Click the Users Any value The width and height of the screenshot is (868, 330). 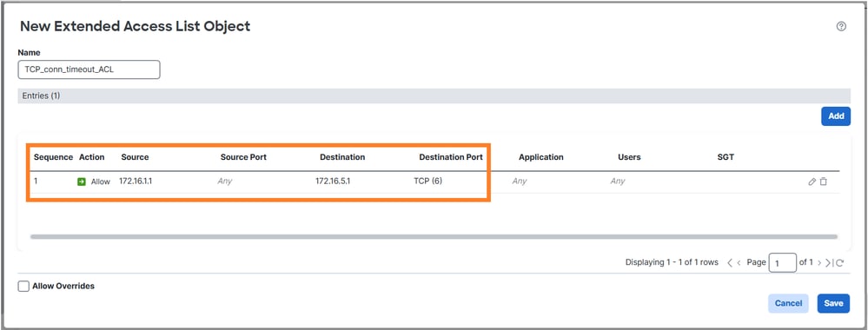point(618,181)
